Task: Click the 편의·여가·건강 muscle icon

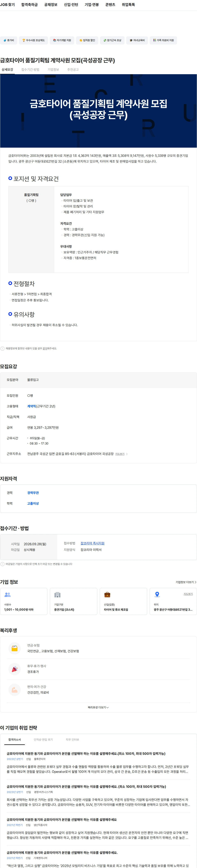Action: [x=15, y=689]
